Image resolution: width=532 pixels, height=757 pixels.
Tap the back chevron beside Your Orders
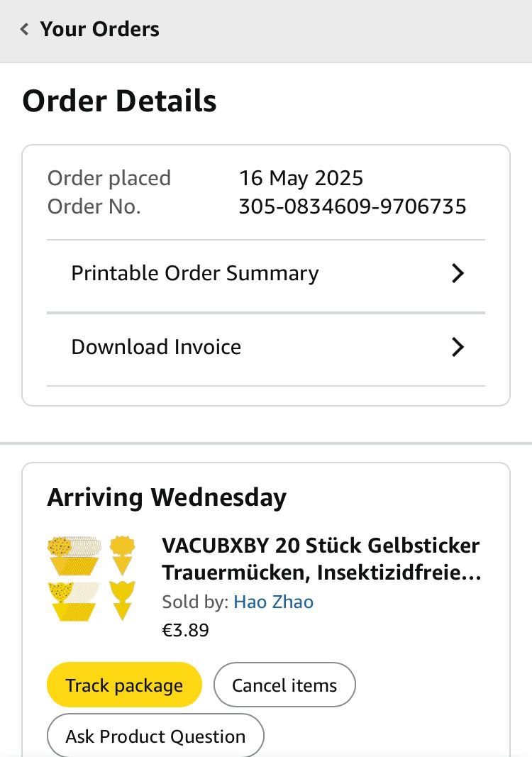tap(25, 30)
